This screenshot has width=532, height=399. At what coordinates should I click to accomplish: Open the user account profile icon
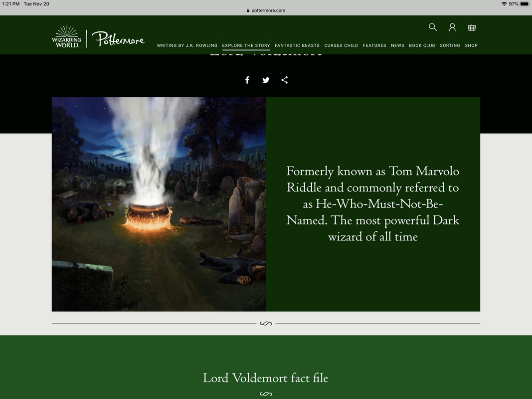[x=452, y=27]
